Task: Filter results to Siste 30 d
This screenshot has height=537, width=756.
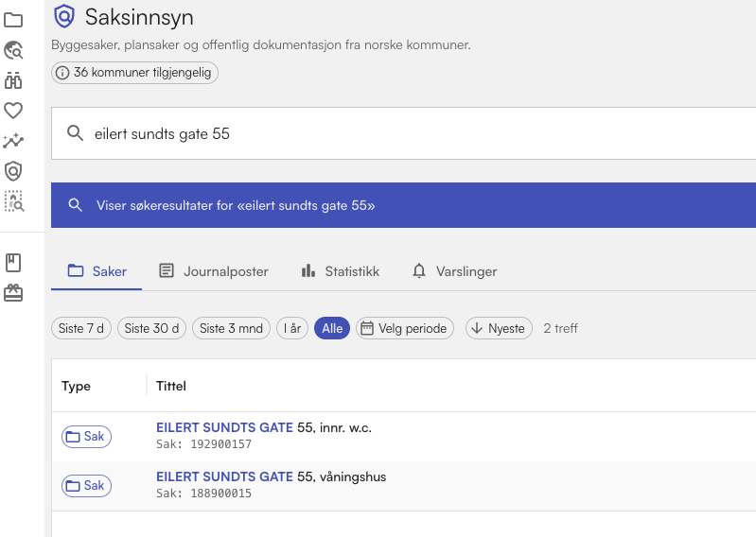Action: coord(151,328)
